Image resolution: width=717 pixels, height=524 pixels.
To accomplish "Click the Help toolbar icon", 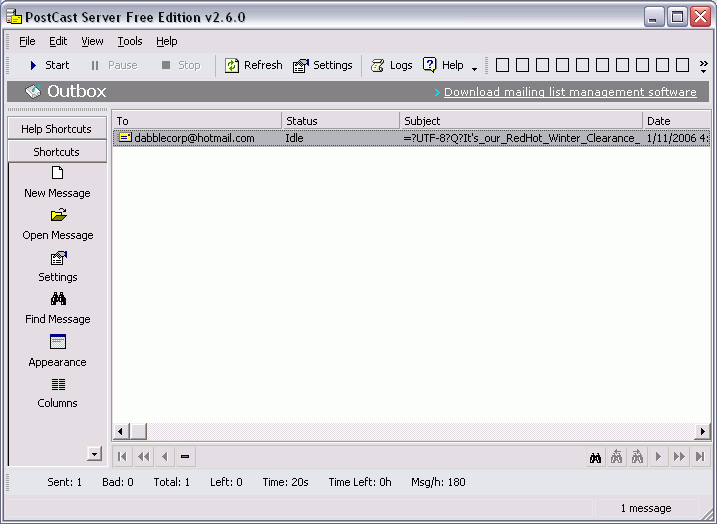I will pos(429,65).
